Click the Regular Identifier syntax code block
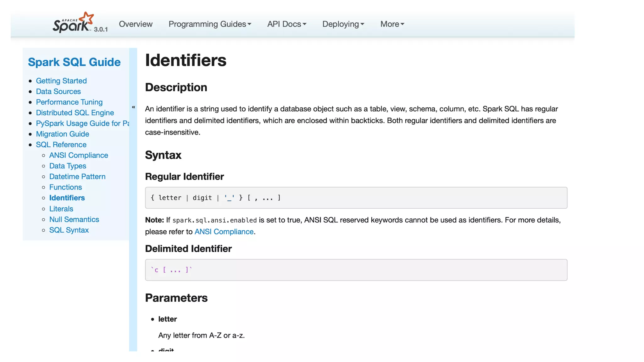 click(x=356, y=198)
